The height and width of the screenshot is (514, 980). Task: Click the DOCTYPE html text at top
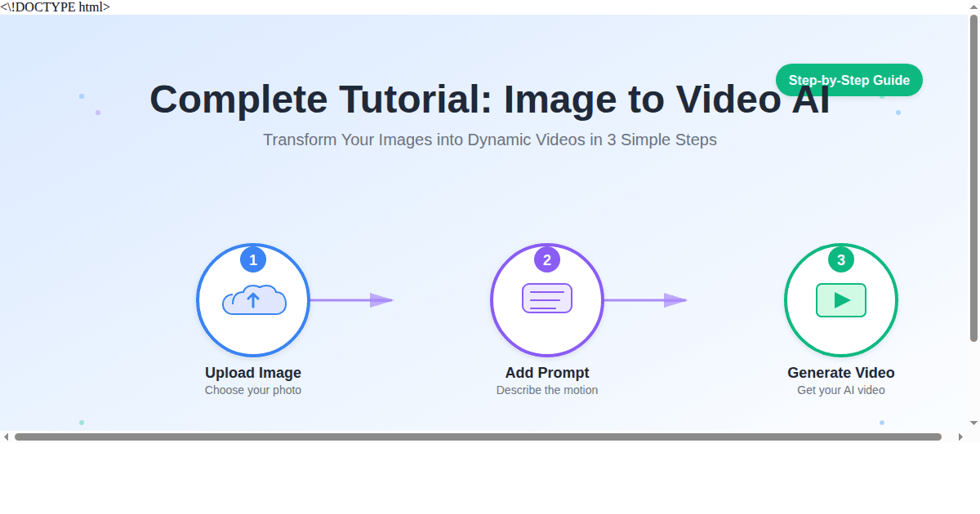55,7
